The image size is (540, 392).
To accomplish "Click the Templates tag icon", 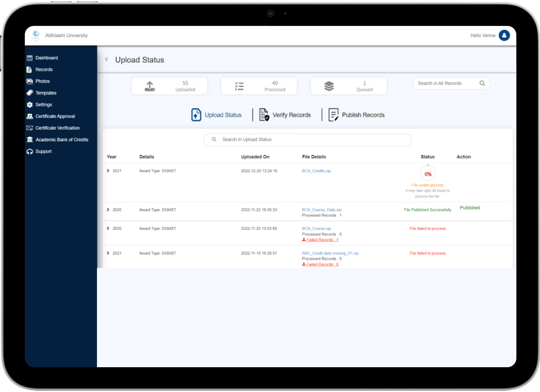I will click(30, 93).
